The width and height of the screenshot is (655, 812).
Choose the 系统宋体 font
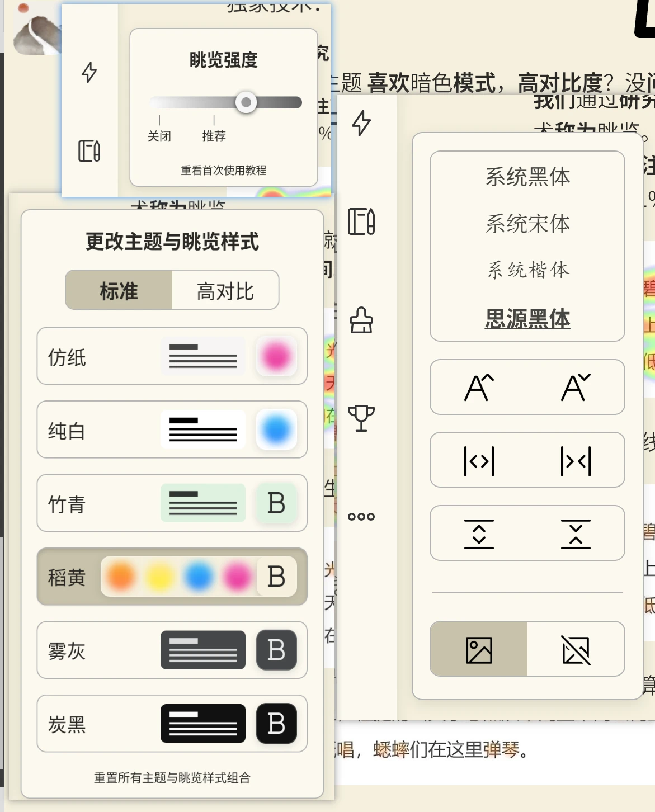tap(527, 223)
